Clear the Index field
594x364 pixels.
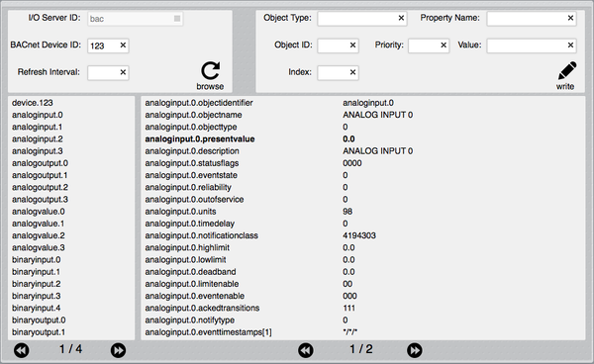click(352, 72)
